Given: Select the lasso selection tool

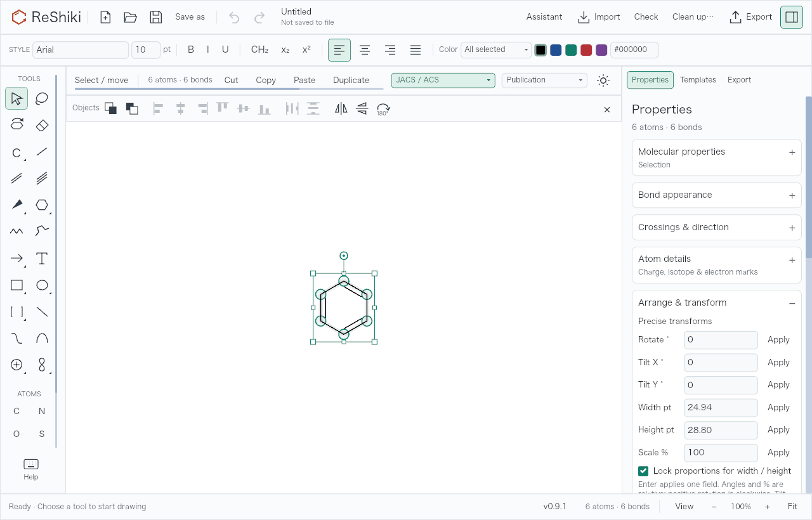Looking at the screenshot, I should point(42,98).
